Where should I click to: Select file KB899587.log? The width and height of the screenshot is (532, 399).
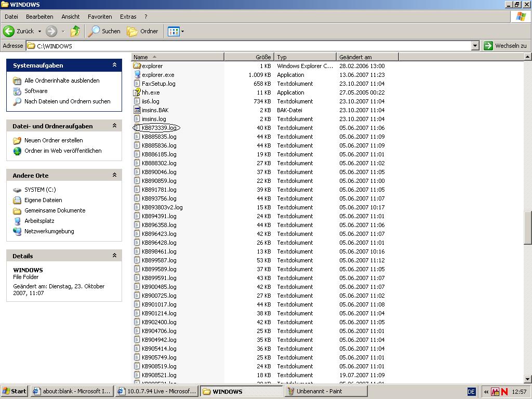click(159, 260)
